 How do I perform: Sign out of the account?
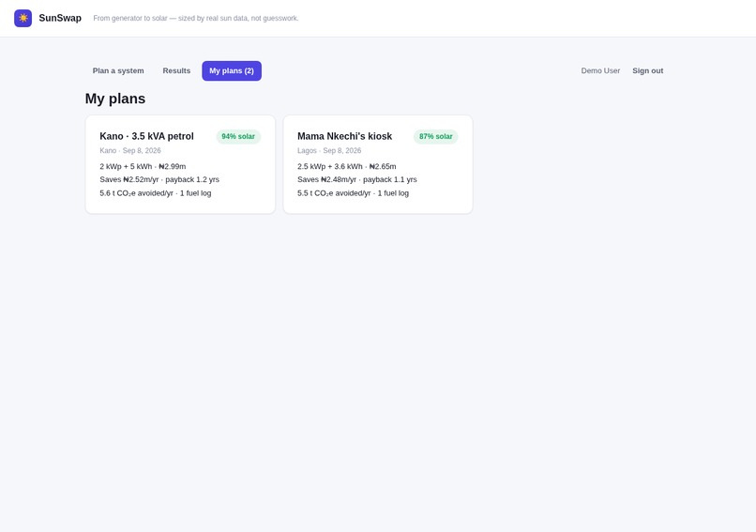(x=647, y=71)
